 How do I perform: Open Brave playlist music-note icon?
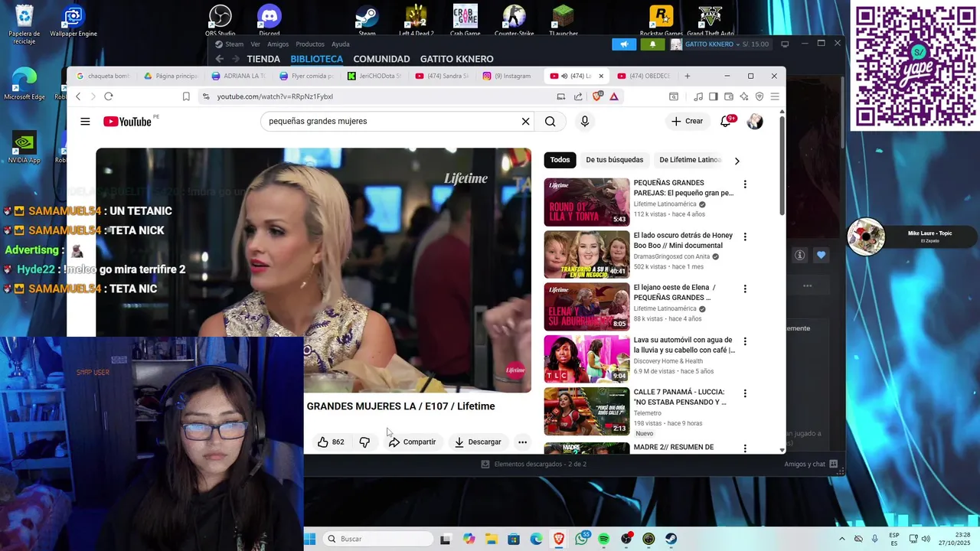click(698, 96)
